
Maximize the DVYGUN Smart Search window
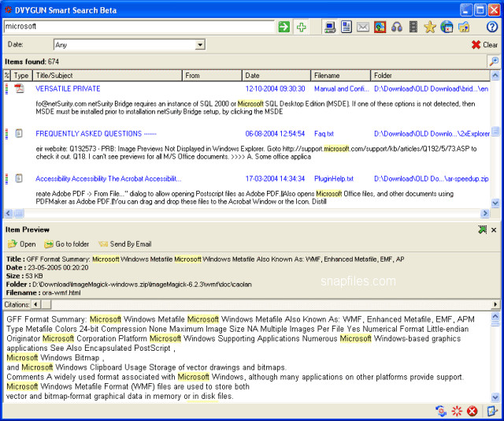point(480,10)
